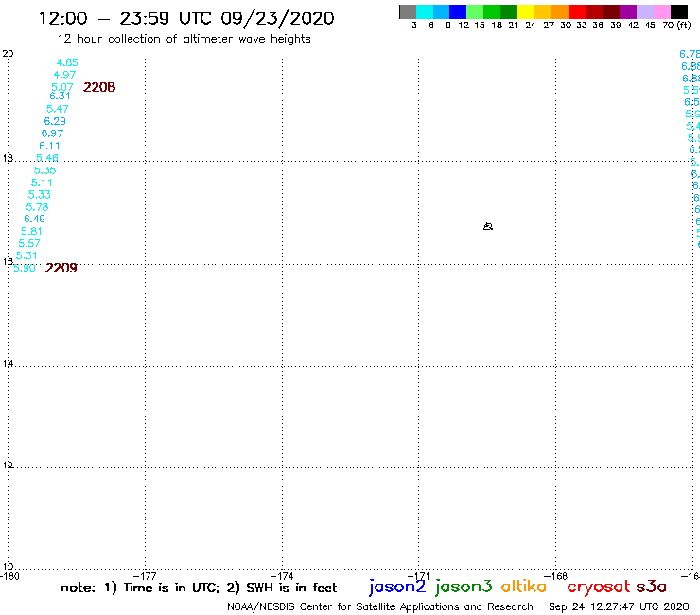
Task: Click the 'Time is in UTC' footnote
Action: (171, 588)
